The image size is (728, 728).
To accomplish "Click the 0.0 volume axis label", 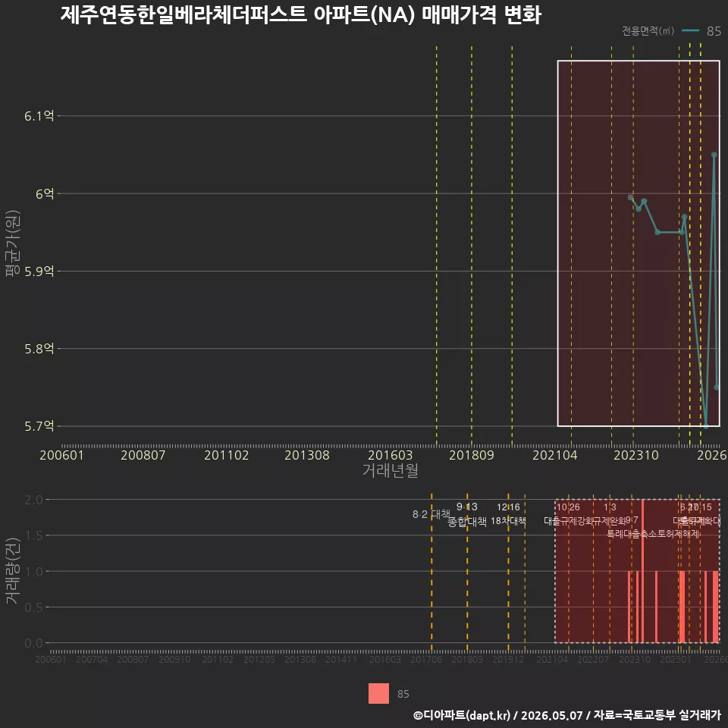I will [x=33, y=643].
